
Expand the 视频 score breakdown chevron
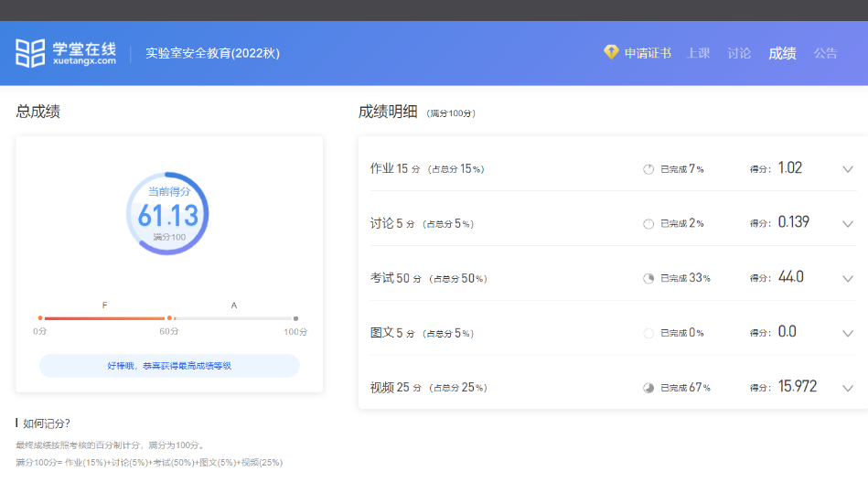pos(847,388)
